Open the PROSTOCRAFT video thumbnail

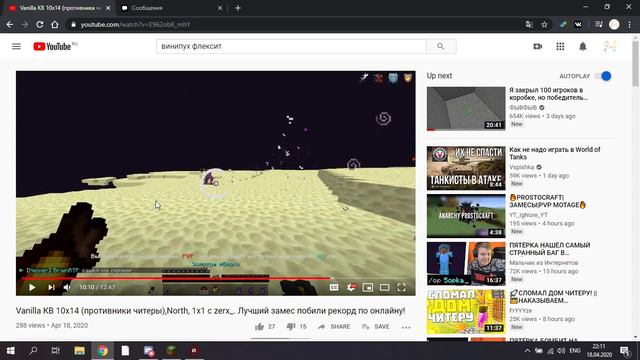(466, 216)
